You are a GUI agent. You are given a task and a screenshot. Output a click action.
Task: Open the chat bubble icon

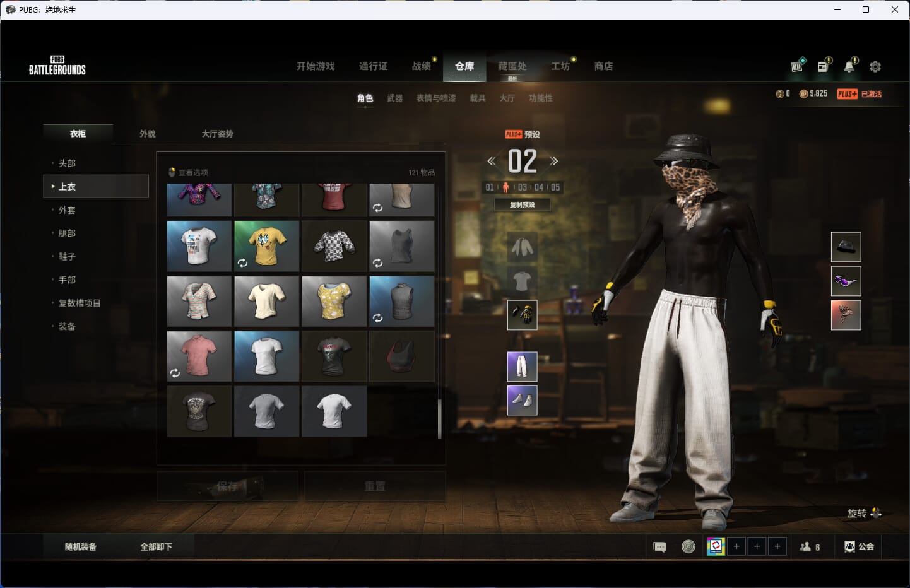click(660, 547)
